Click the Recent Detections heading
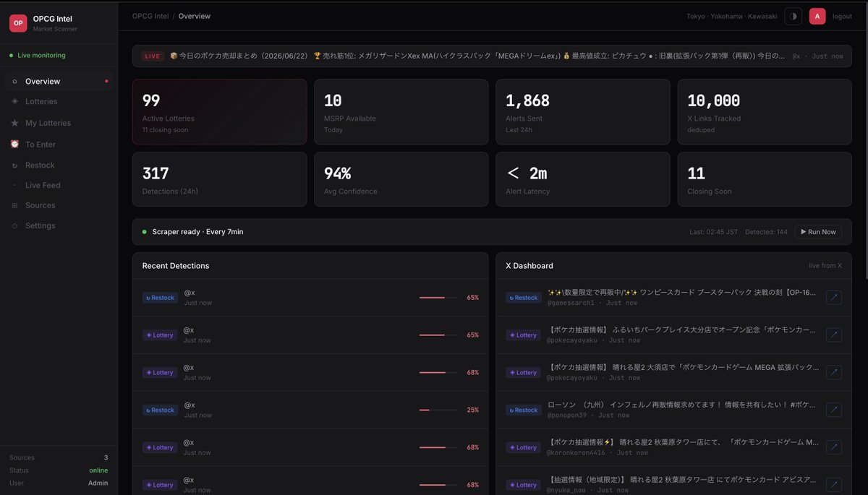The width and height of the screenshot is (868, 495). tap(176, 266)
